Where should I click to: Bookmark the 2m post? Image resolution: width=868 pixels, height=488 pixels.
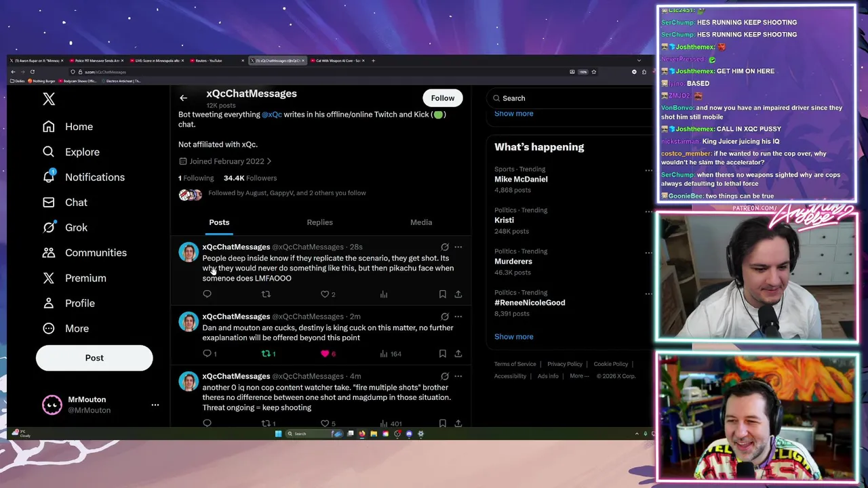[x=442, y=354]
